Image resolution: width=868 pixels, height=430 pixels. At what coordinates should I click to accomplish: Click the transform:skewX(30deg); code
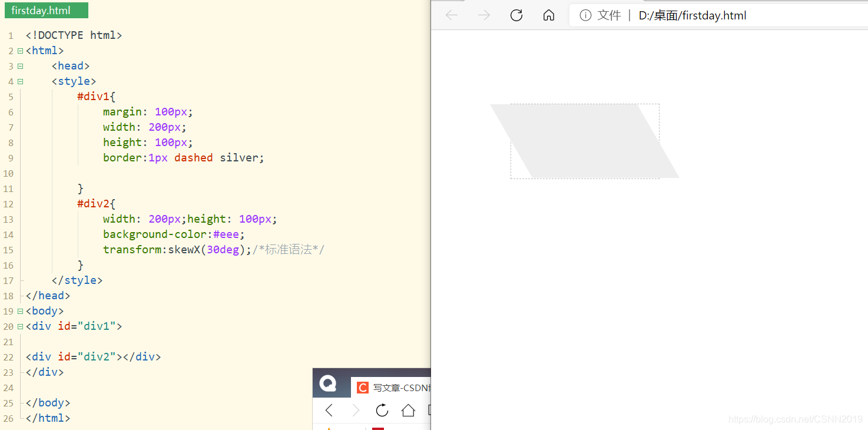coord(177,250)
